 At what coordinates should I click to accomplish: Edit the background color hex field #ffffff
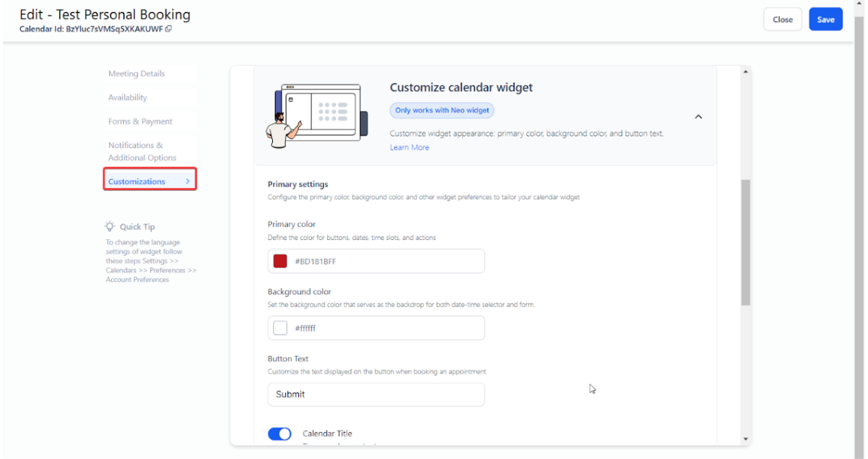coord(376,328)
